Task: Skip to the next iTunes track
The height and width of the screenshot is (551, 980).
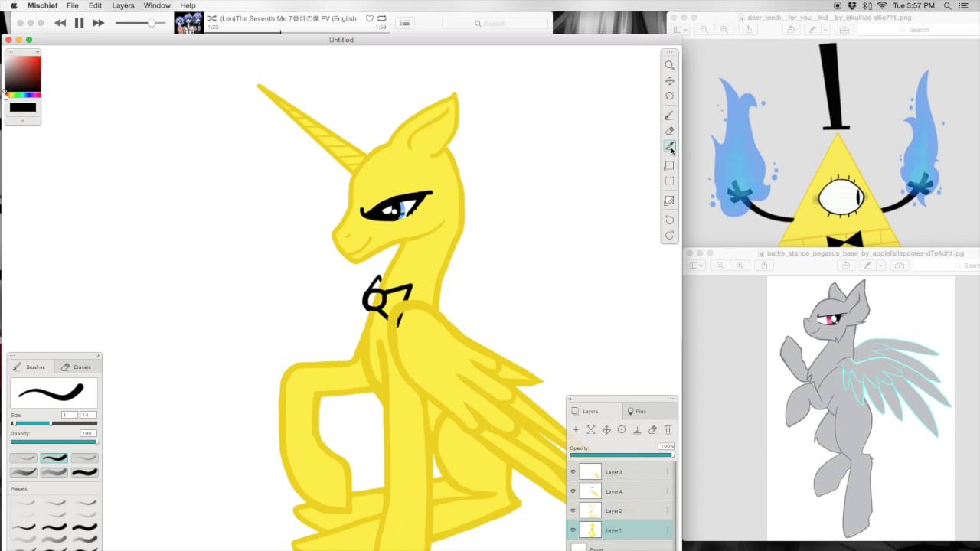Action: [x=98, y=23]
